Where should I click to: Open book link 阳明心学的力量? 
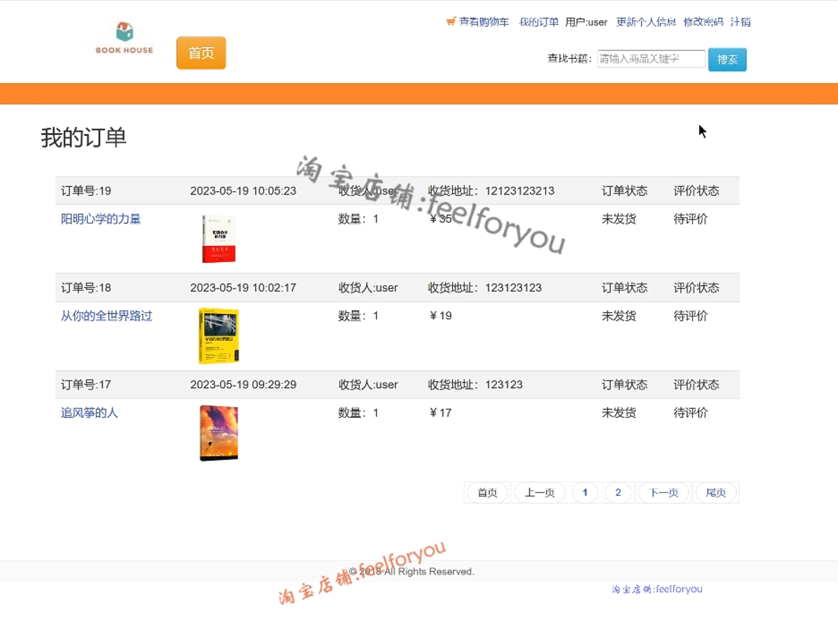click(x=101, y=219)
